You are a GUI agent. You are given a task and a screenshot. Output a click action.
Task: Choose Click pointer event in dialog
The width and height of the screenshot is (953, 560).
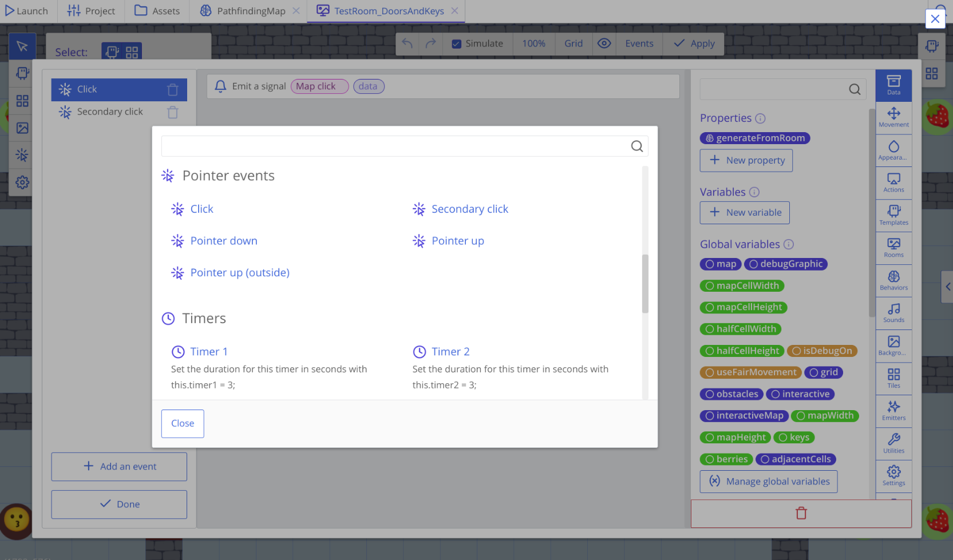click(192, 209)
